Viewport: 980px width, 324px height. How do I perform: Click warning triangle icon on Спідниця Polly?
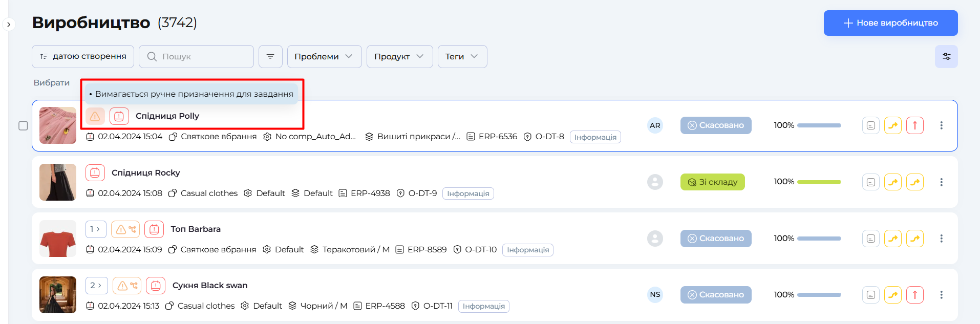[95, 116]
